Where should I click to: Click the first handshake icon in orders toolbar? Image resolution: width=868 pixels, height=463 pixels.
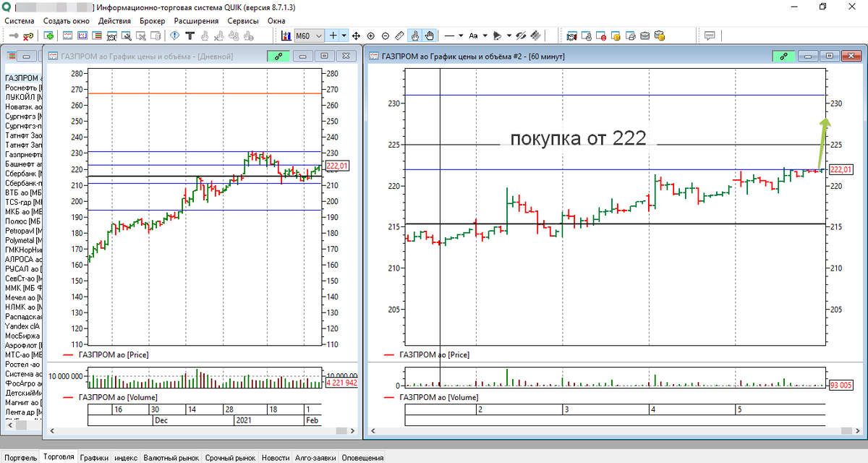pos(571,35)
